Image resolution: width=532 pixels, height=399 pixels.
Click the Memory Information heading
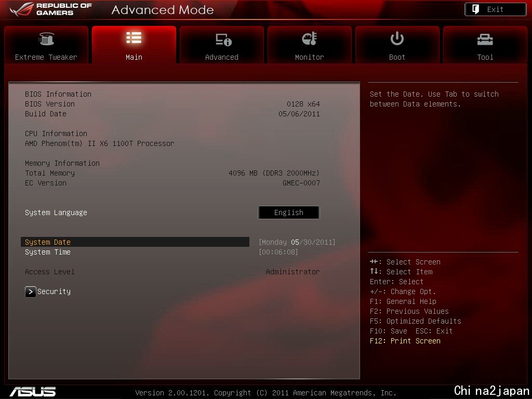[x=62, y=163]
